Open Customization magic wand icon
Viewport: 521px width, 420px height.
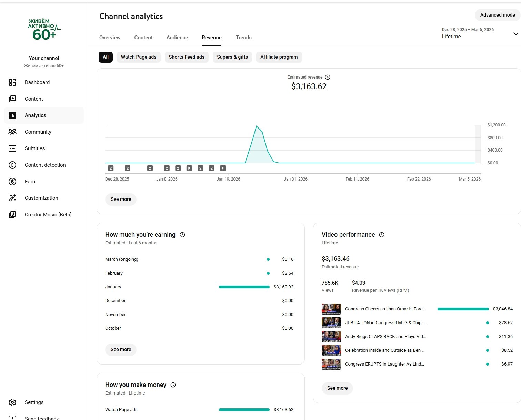tap(12, 198)
